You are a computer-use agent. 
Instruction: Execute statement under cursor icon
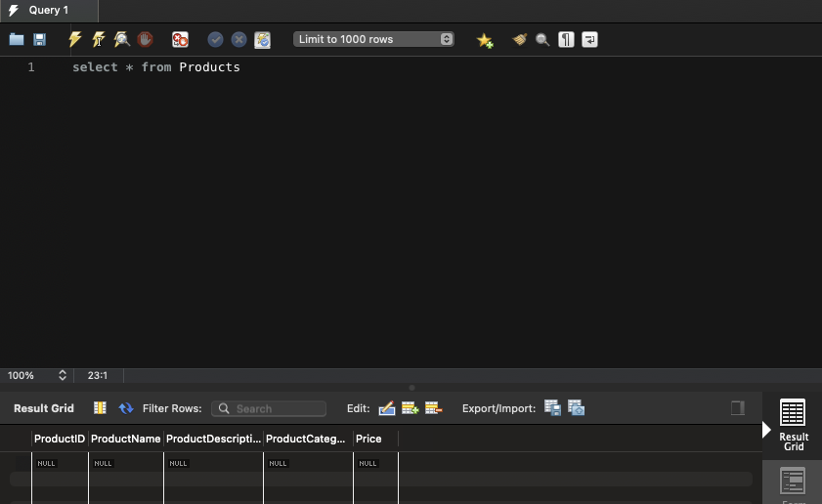point(98,40)
